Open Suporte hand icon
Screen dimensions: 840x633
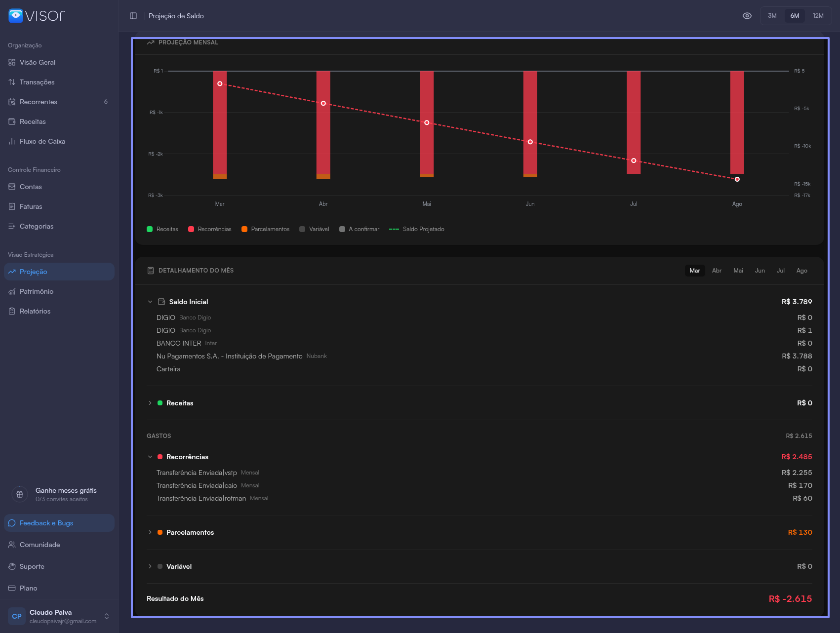pyautogui.click(x=12, y=566)
